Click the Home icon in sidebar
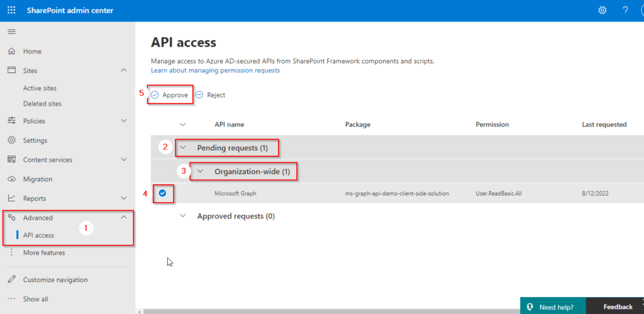644x314 pixels. pyautogui.click(x=11, y=52)
